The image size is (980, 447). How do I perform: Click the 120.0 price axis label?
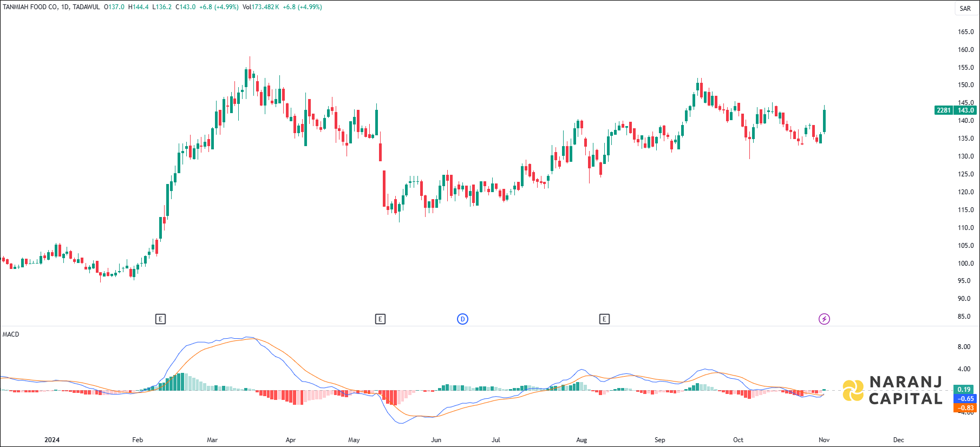(x=966, y=192)
